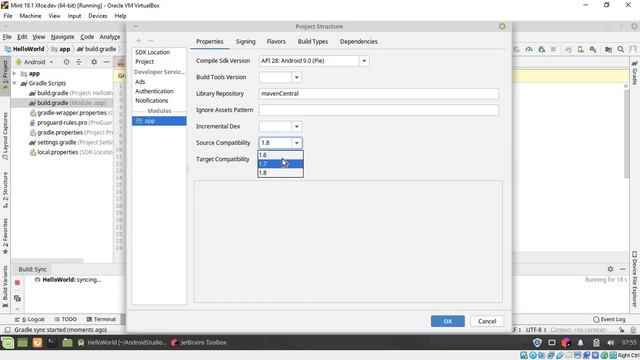Viewport: 640px width, 360px height.
Task: Open VirtualBox Devices menu
Action: (98, 16)
